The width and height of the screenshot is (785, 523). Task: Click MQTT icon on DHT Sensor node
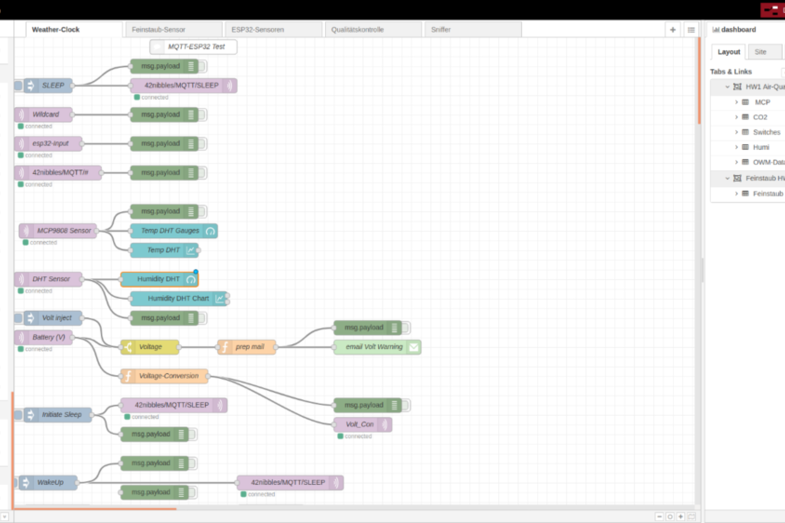pos(21,279)
